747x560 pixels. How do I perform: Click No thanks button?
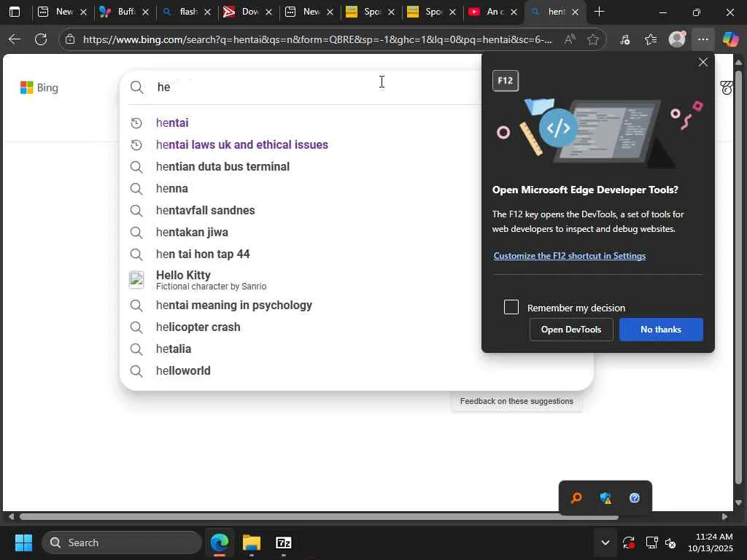coord(661,330)
